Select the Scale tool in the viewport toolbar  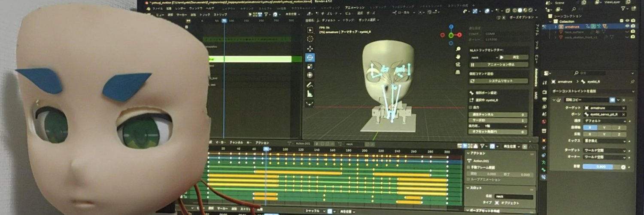point(310,66)
